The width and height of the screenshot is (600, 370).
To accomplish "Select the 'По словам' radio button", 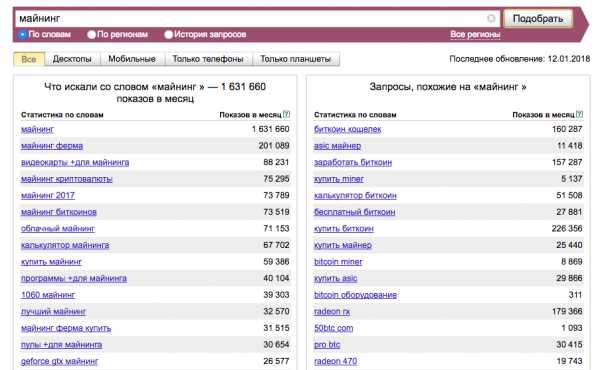I will pos(22,34).
